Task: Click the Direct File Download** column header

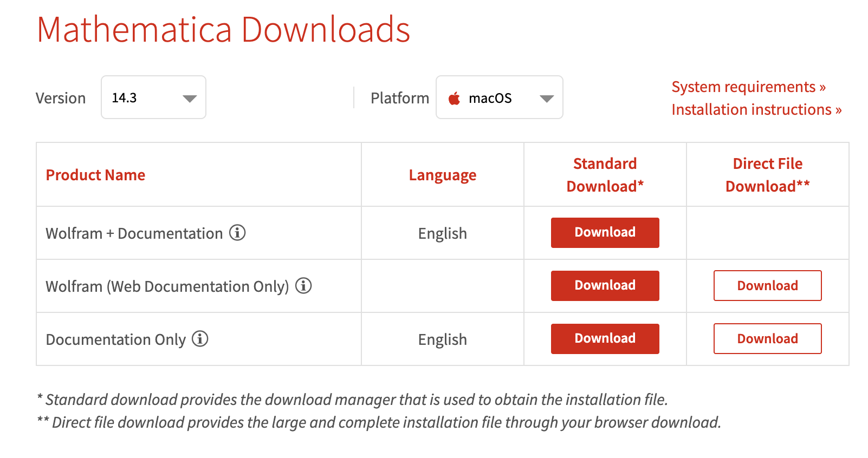Action: (x=767, y=175)
